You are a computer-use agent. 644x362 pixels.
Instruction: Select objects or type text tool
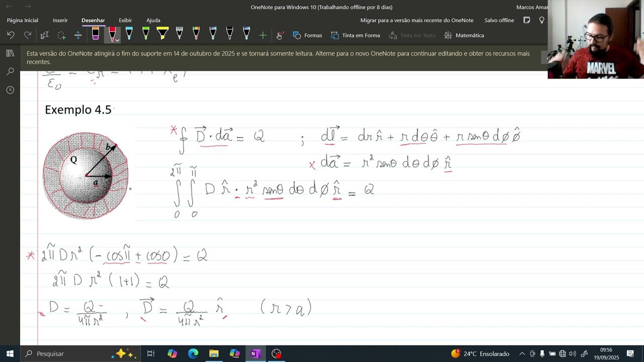pyautogui.click(x=44, y=35)
